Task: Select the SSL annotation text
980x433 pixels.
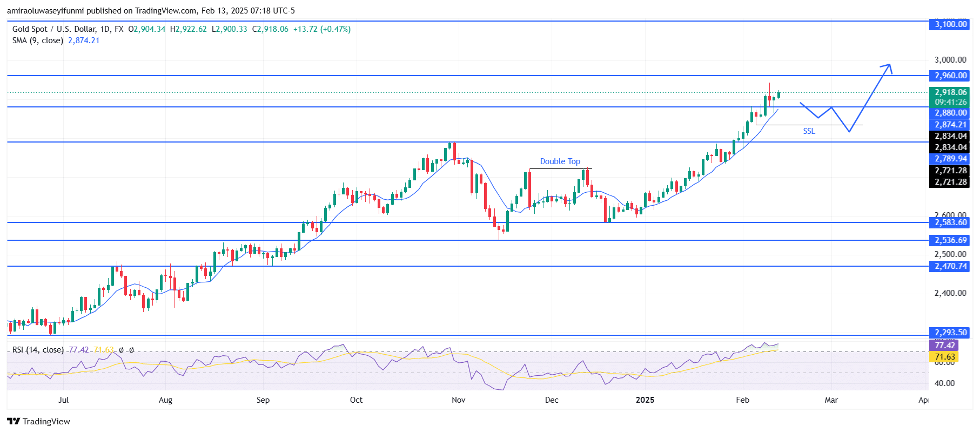Action: (809, 131)
